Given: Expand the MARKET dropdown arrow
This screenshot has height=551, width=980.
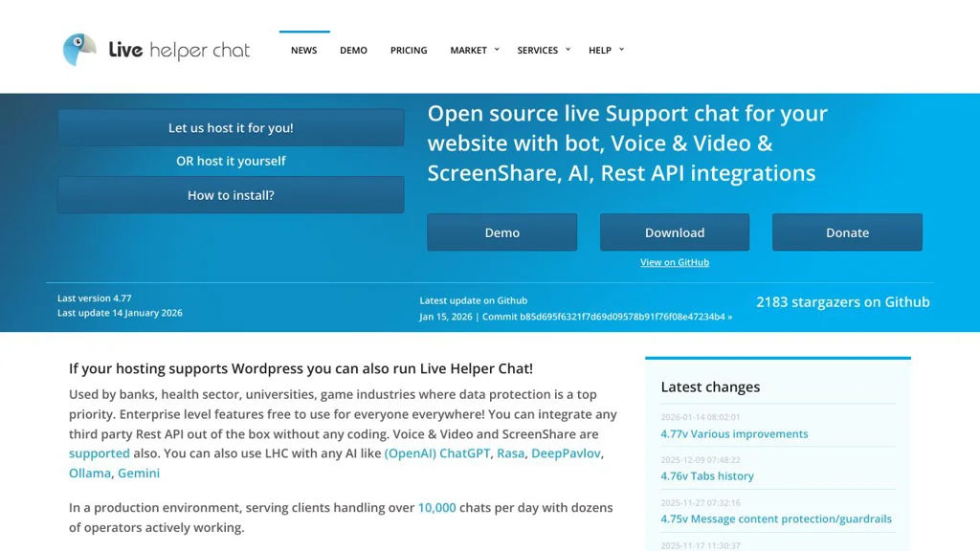Looking at the screenshot, I should pos(497,50).
